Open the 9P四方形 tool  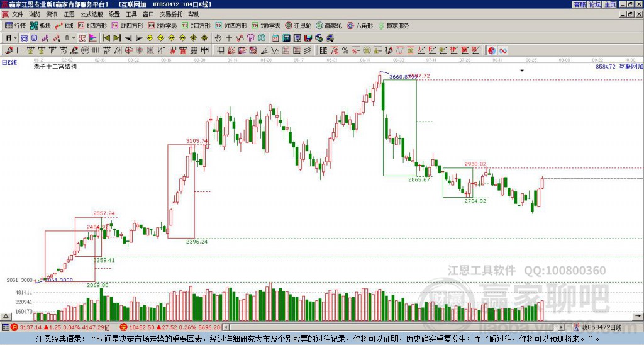[127, 25]
